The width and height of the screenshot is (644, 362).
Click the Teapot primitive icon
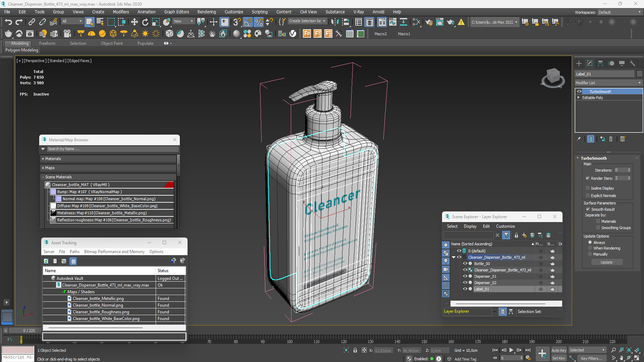pyautogui.click(x=8, y=34)
